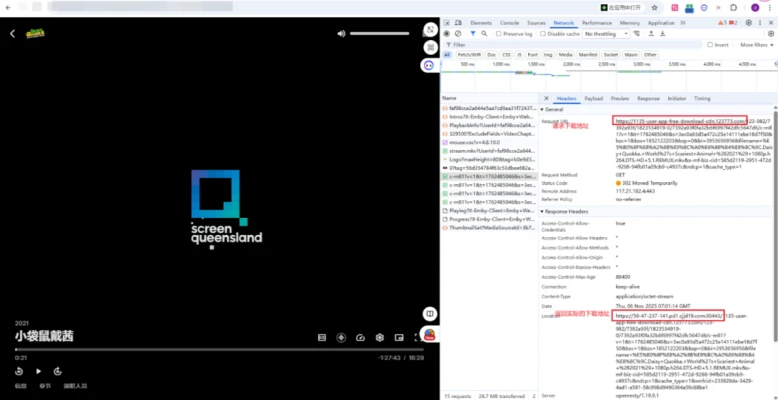Export HAR with the download icon

(662, 33)
